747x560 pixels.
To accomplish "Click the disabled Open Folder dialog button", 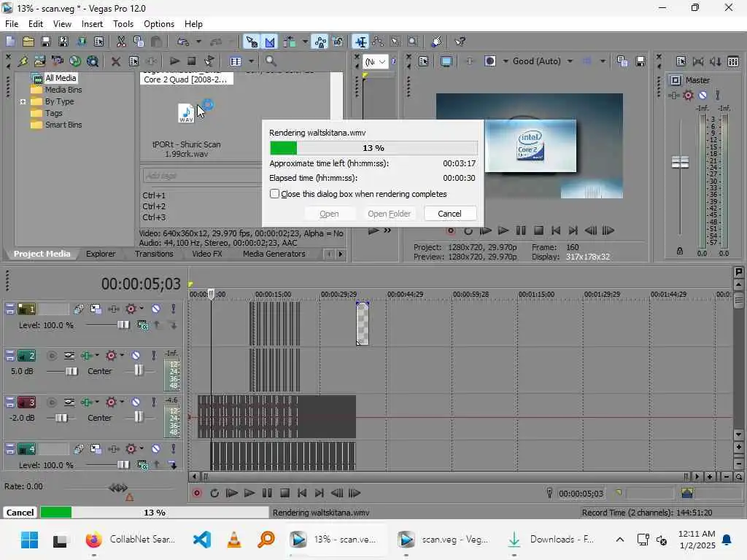I will click(x=389, y=214).
